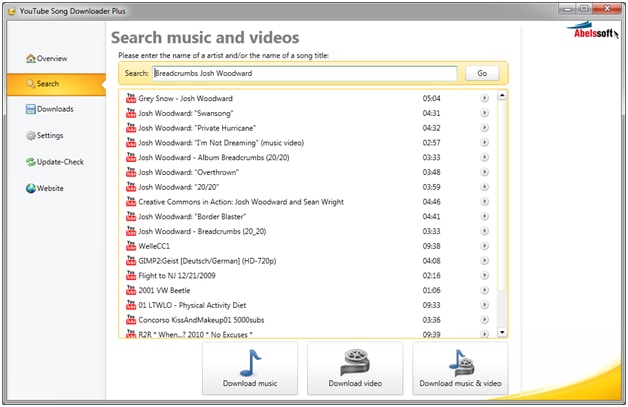Image resolution: width=628 pixels, height=407 pixels.
Task: Preview play GIMP2:Geist result
Action: 484,261
